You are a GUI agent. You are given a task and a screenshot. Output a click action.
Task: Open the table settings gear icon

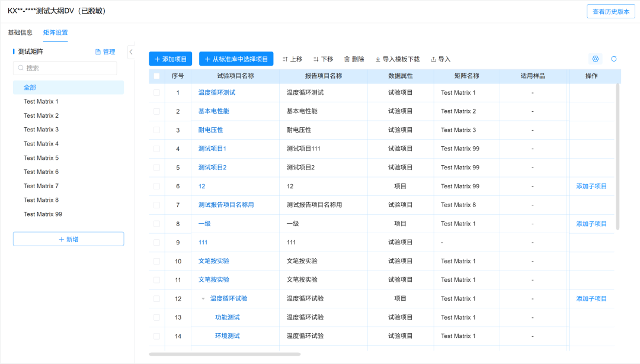596,59
